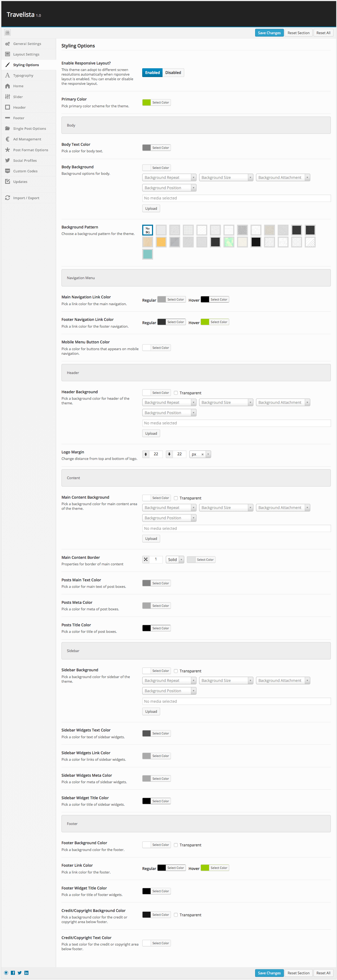Open the GitHub icon link in footer
337x980 pixels.
tap(6, 973)
